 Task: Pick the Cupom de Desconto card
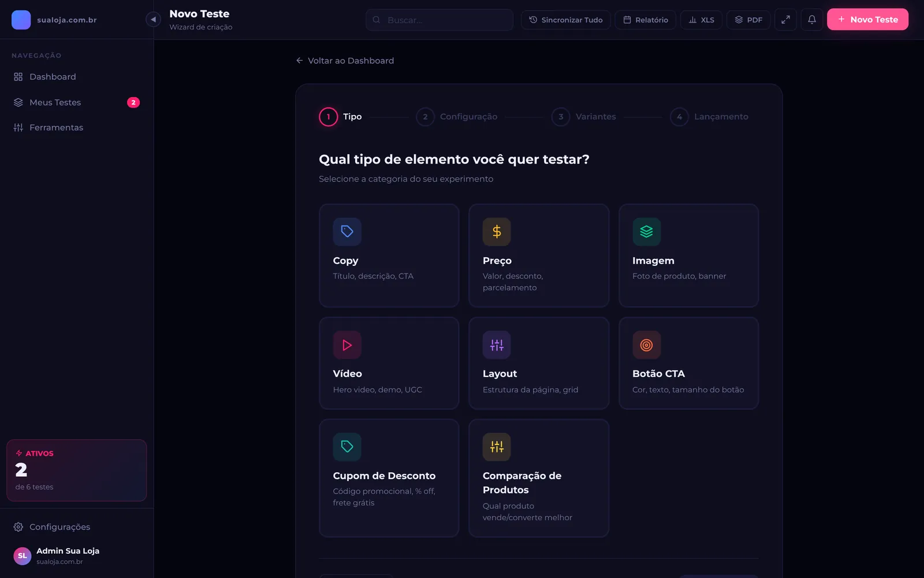(x=389, y=478)
